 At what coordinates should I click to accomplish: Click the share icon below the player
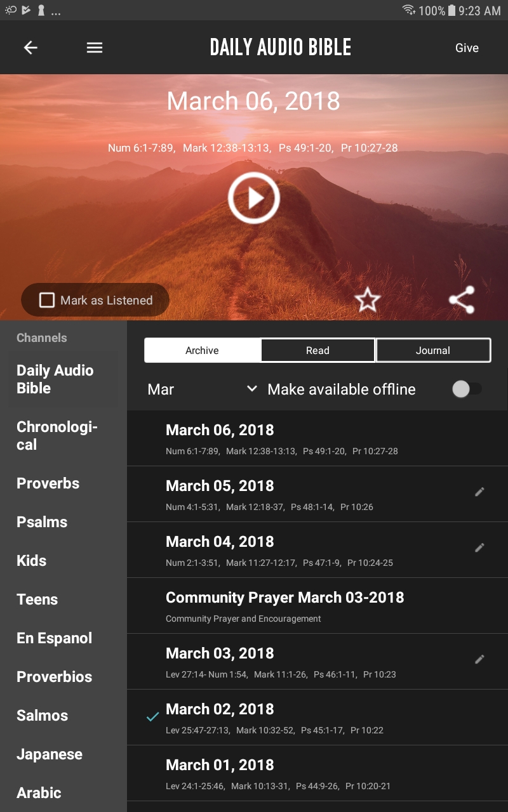462,299
